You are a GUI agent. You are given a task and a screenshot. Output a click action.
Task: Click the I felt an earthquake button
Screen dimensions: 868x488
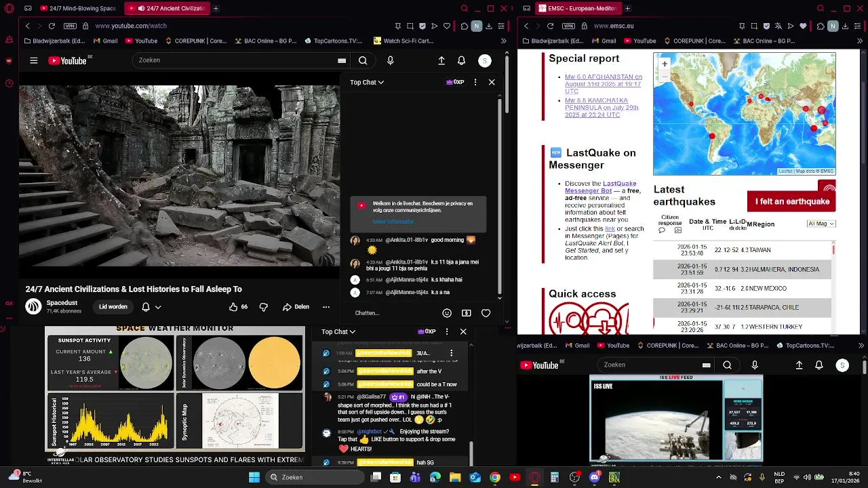pyautogui.click(x=792, y=201)
